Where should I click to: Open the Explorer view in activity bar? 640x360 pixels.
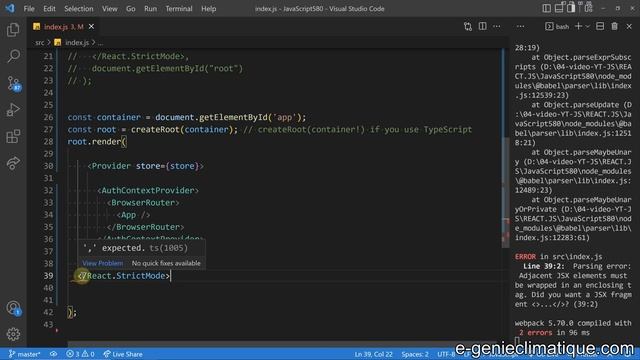click(13, 29)
